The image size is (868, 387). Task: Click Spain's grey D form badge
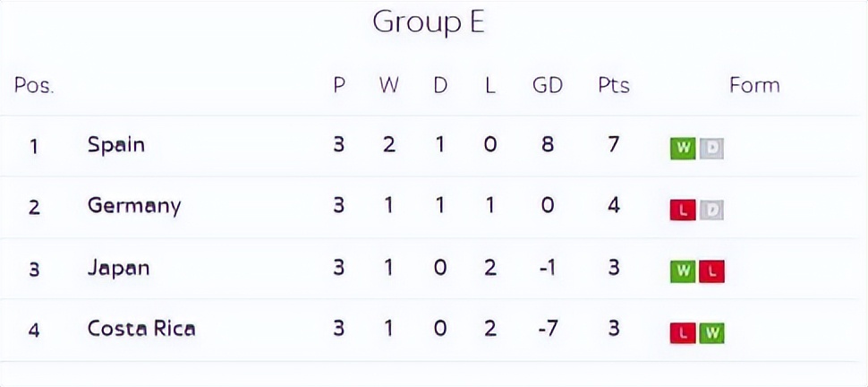point(711,148)
